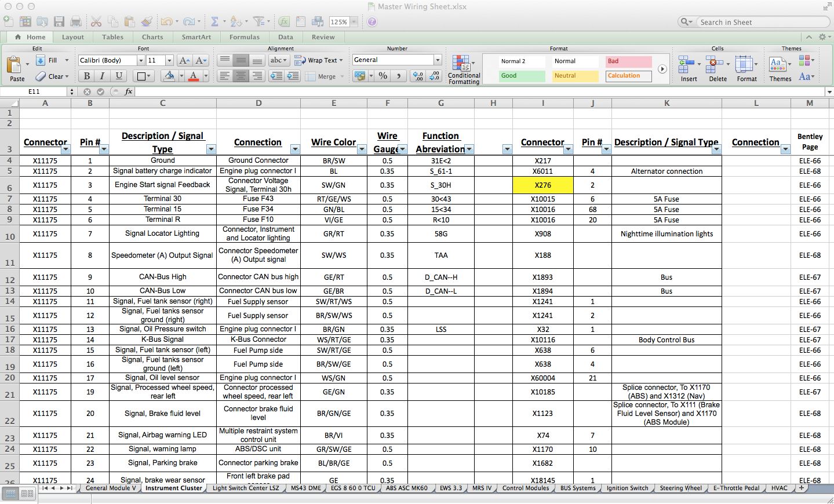Image resolution: width=834 pixels, height=504 pixels.
Task: Open the Calibri (Body) font name dropdown
Action: [140, 60]
